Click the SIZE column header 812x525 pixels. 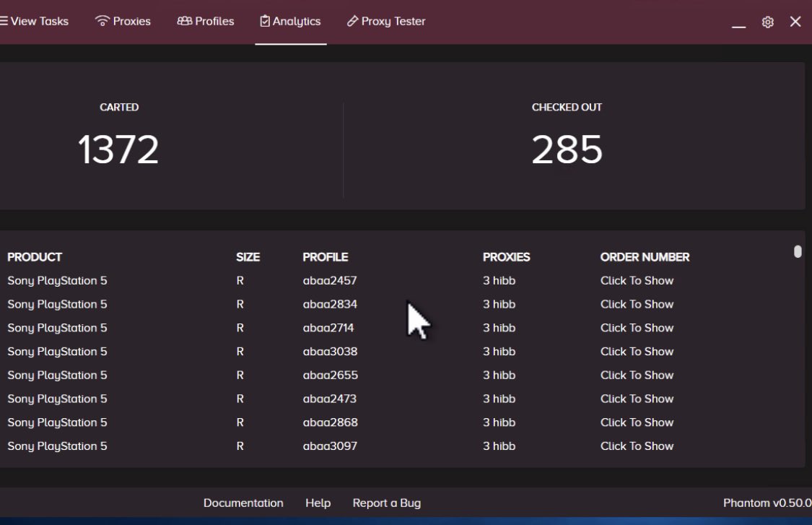tap(248, 257)
